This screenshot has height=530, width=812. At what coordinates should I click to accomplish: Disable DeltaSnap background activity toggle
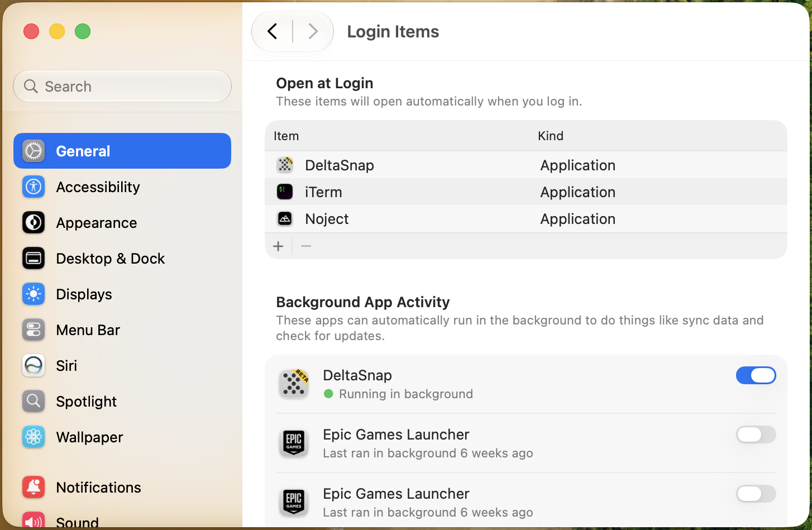[x=756, y=375]
